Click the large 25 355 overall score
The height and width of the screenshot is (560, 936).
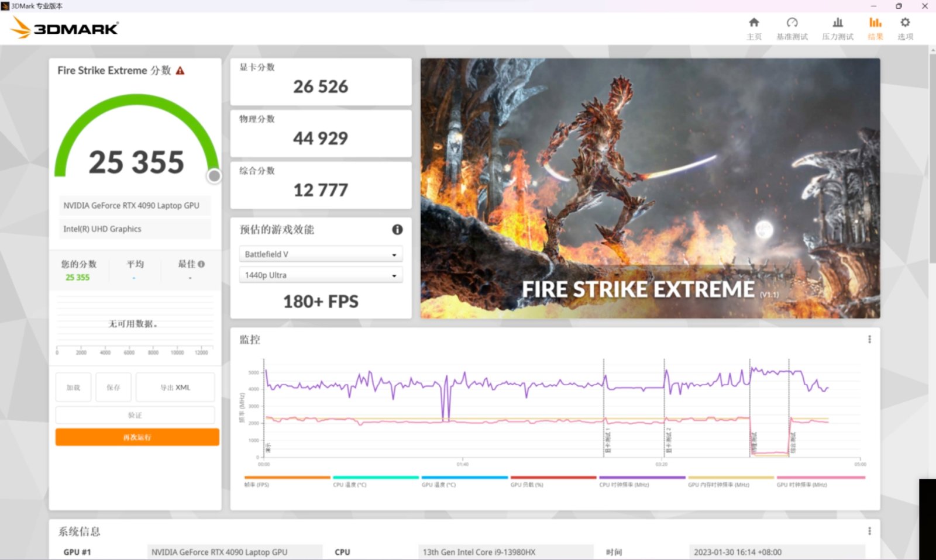point(136,162)
